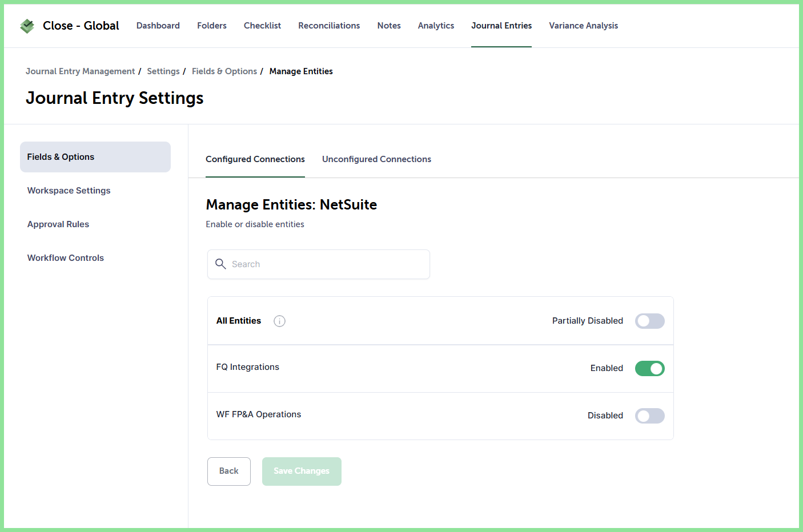Open the Checklist nav tab
The image size is (803, 532).
(262, 26)
